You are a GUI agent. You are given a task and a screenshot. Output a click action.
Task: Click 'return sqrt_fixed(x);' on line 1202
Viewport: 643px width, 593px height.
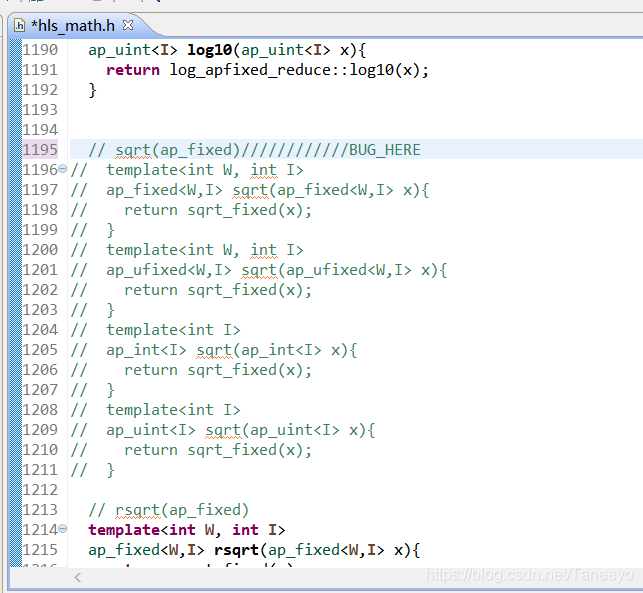click(x=218, y=290)
